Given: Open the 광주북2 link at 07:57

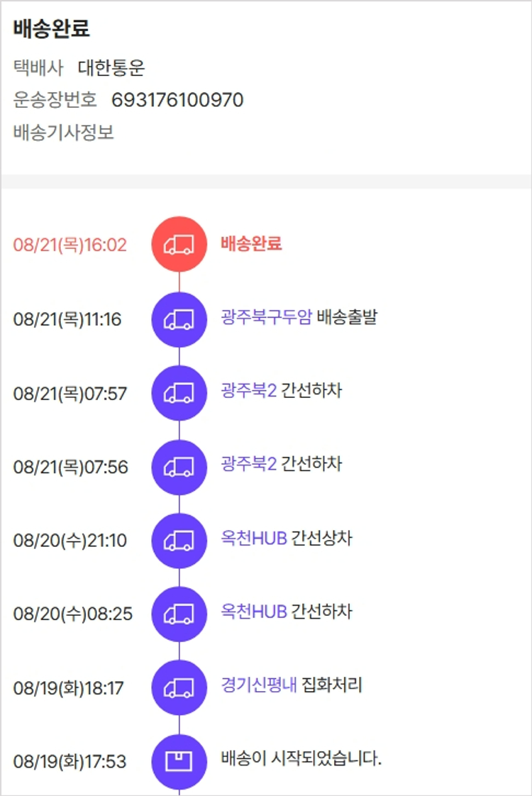Looking at the screenshot, I should (x=248, y=391).
